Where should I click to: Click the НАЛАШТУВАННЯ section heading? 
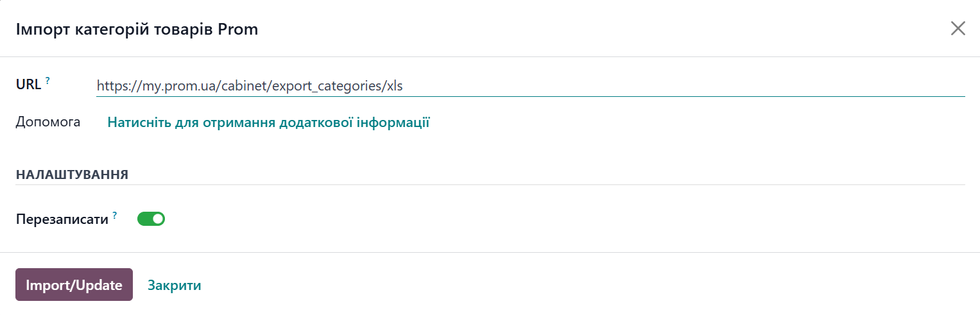tap(72, 175)
